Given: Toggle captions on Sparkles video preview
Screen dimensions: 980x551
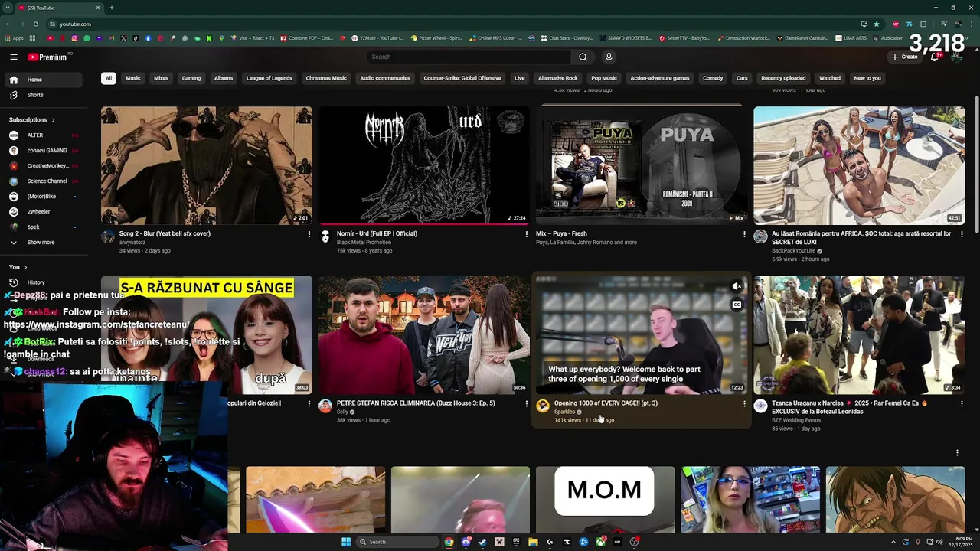Looking at the screenshot, I should pos(737,305).
